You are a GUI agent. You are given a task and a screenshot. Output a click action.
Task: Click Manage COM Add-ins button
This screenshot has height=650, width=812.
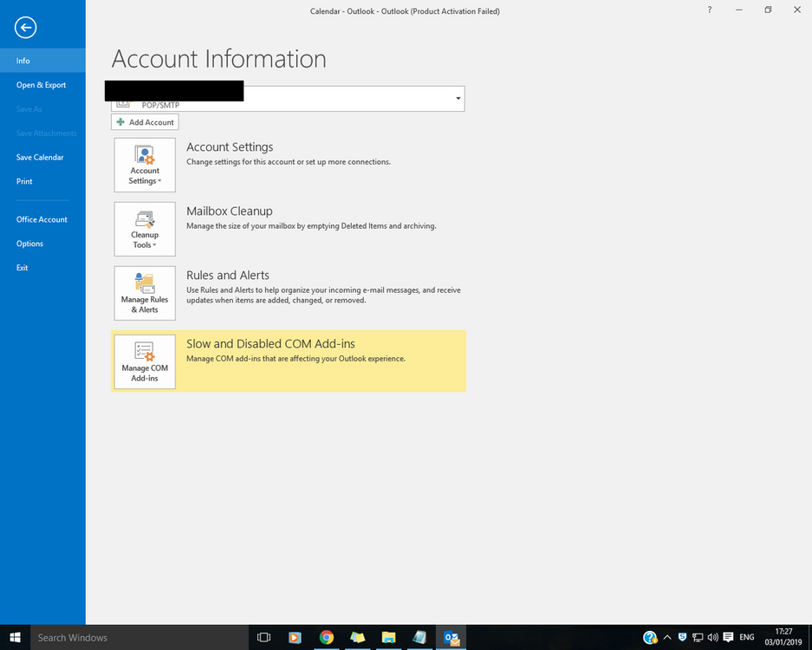[145, 361]
